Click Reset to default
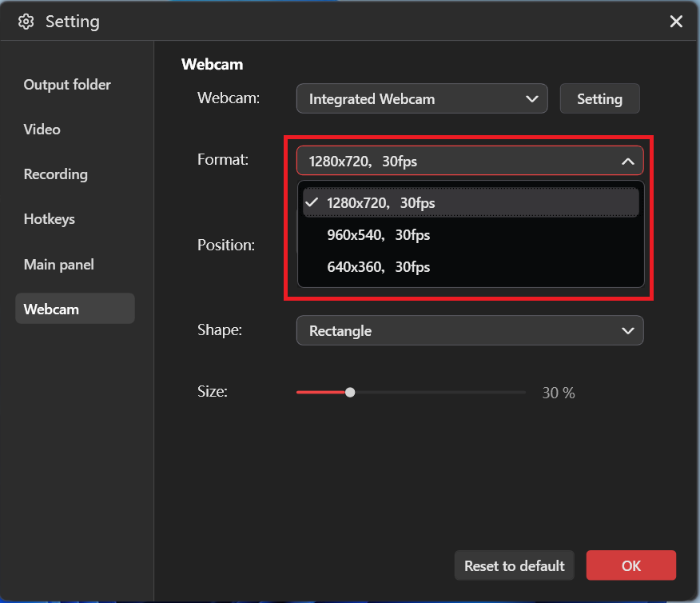 514,565
